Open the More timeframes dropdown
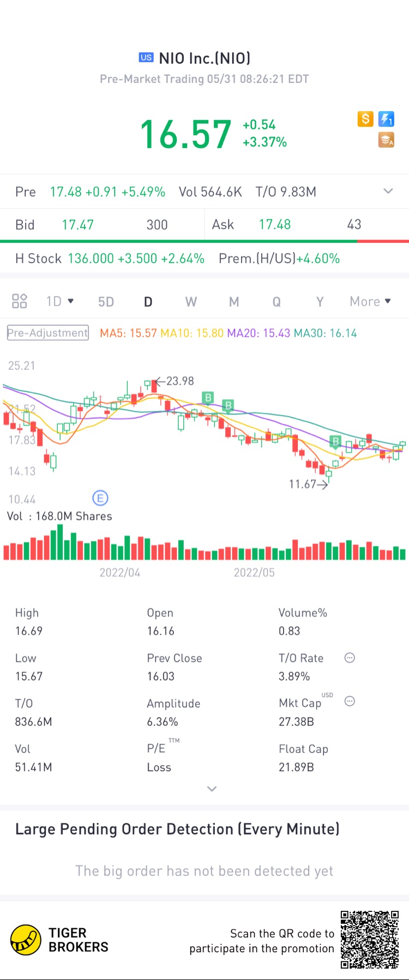This screenshot has width=409, height=980. [x=370, y=301]
